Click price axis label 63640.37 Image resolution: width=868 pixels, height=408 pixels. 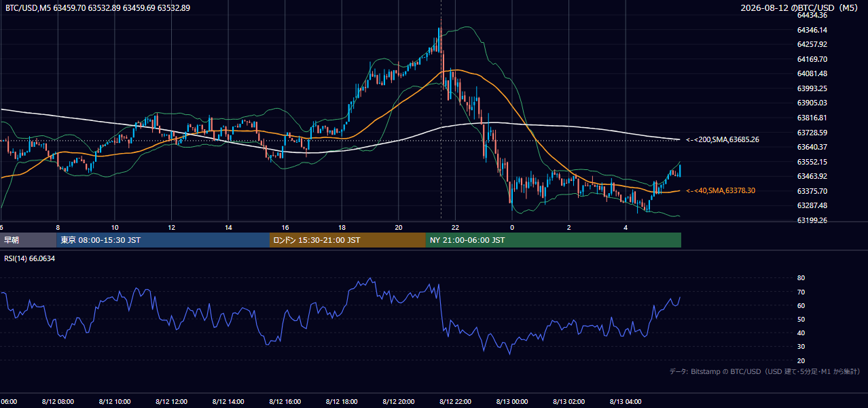point(812,147)
